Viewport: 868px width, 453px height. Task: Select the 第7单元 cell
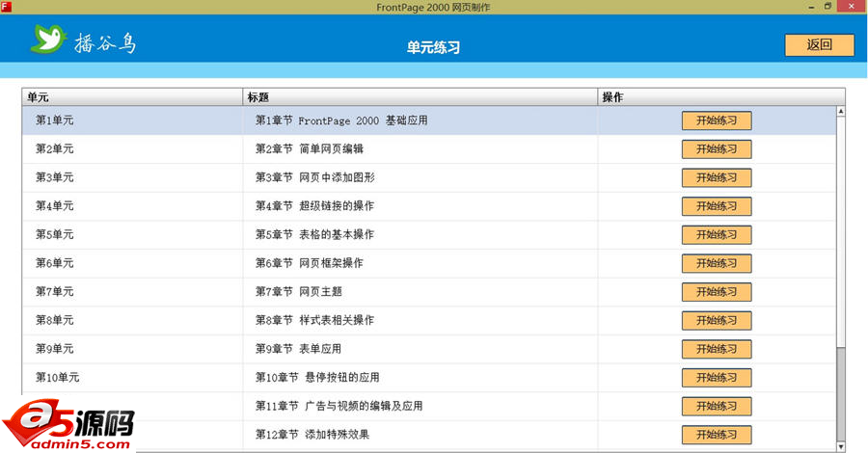point(132,292)
